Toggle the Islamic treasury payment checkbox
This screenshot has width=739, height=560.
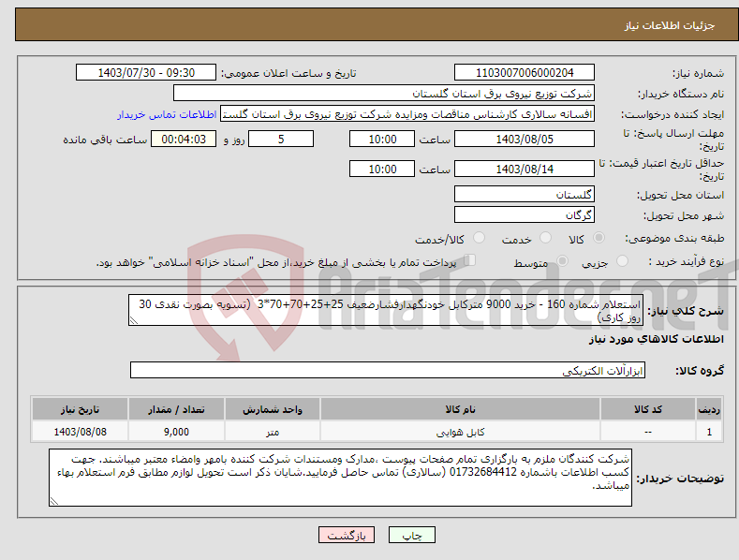469,260
